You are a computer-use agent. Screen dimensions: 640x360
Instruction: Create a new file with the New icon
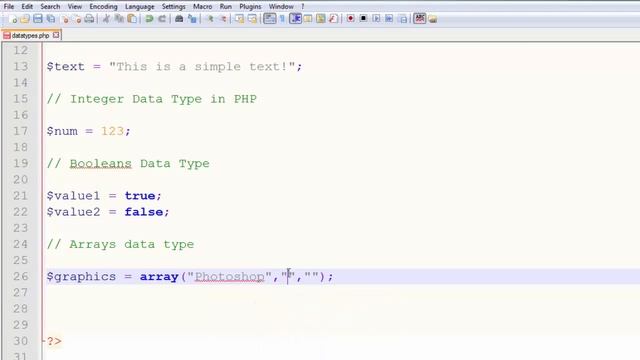(x=13, y=19)
